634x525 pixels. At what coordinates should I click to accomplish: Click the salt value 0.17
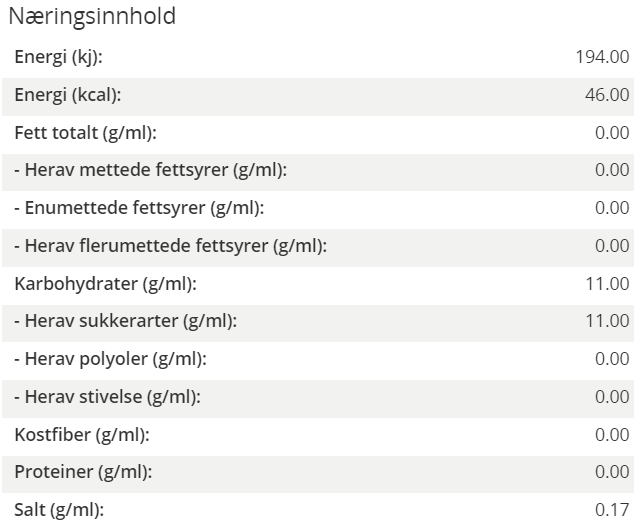(x=612, y=510)
